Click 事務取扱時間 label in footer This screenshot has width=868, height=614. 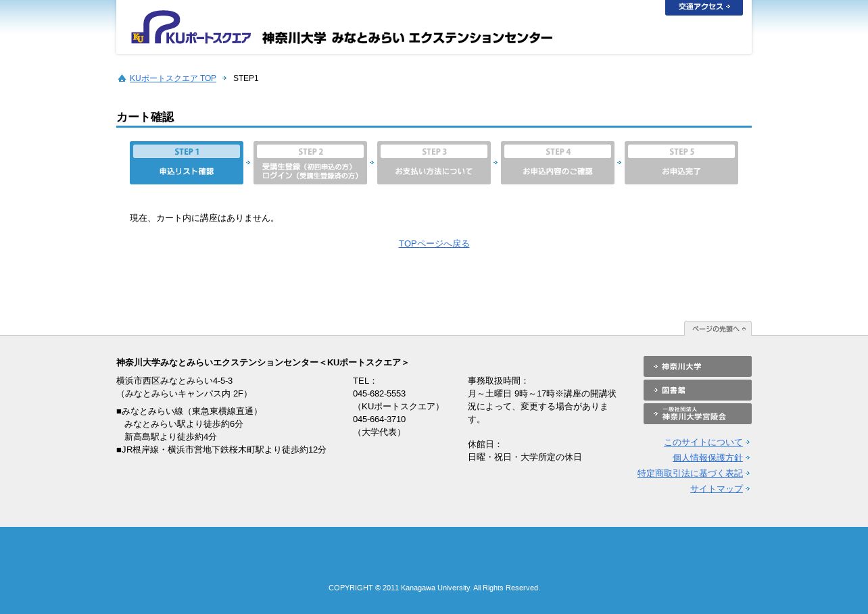point(498,381)
